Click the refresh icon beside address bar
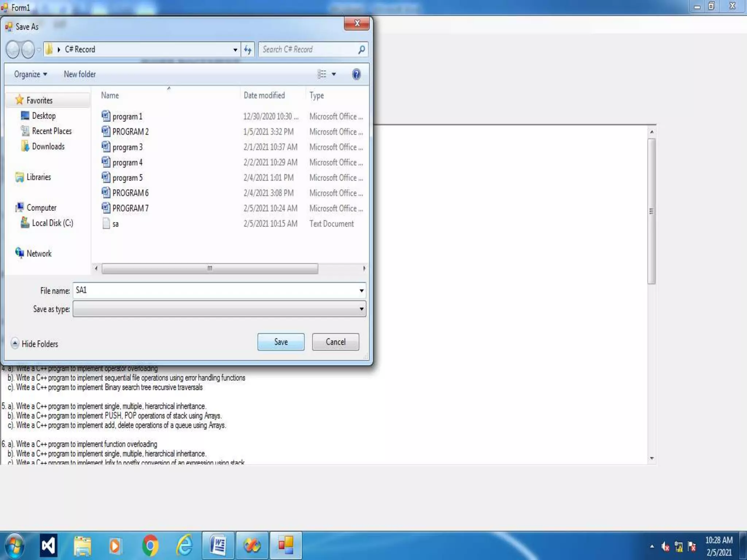This screenshot has width=747, height=560. 248,50
